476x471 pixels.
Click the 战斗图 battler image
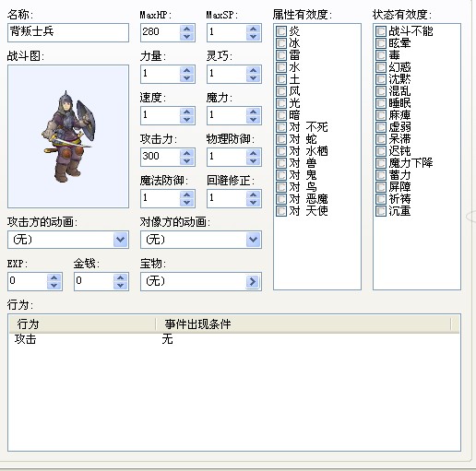click(68, 136)
